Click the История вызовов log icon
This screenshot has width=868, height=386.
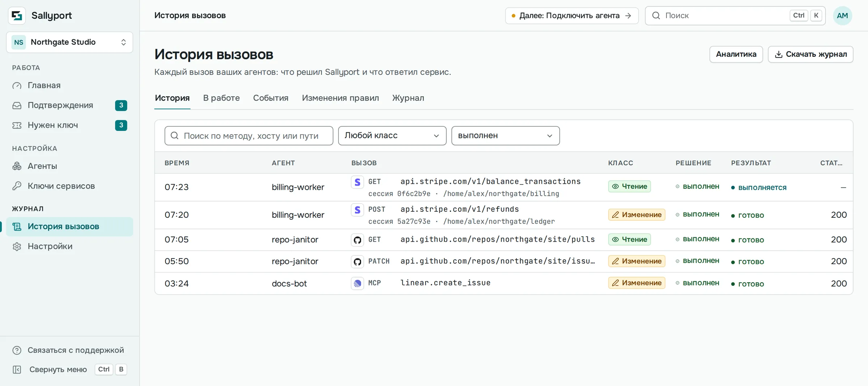(17, 227)
